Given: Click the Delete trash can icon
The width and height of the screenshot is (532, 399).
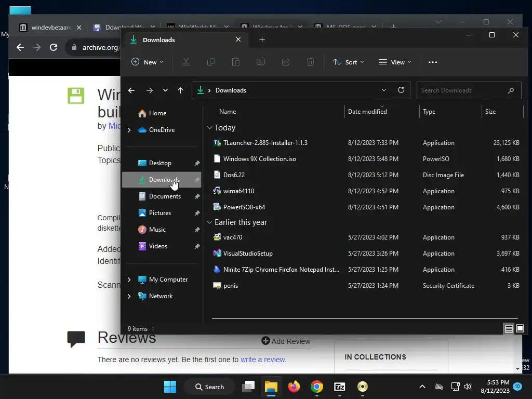Looking at the screenshot, I should click(x=311, y=62).
